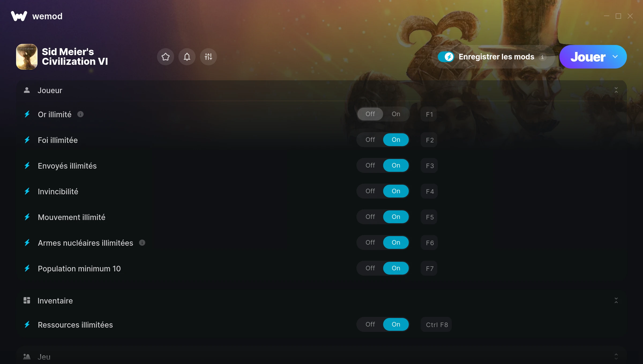This screenshot has width=643, height=364.
Task: Click the Jouer button
Action: point(588,57)
